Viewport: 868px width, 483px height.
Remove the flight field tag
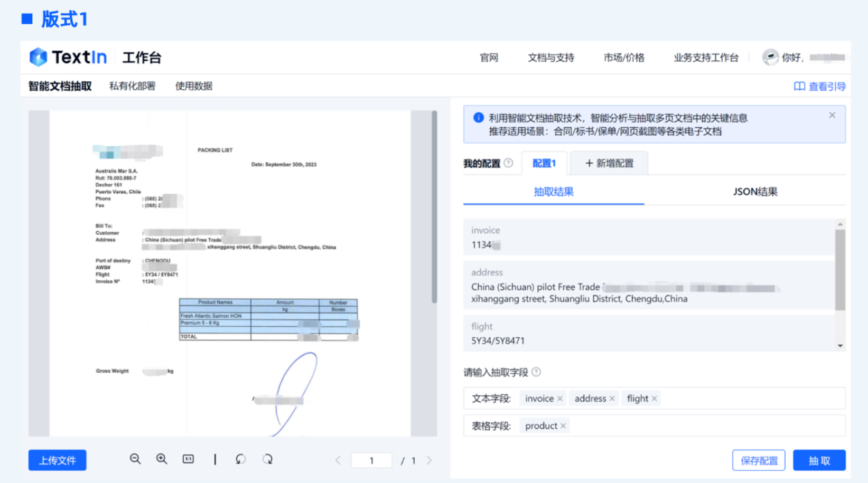pyautogui.click(x=654, y=399)
